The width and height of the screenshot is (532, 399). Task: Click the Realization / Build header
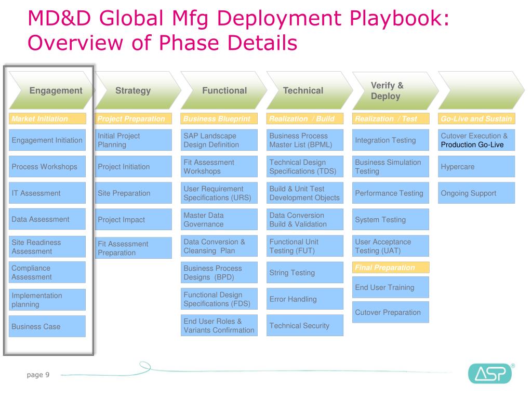point(304,118)
